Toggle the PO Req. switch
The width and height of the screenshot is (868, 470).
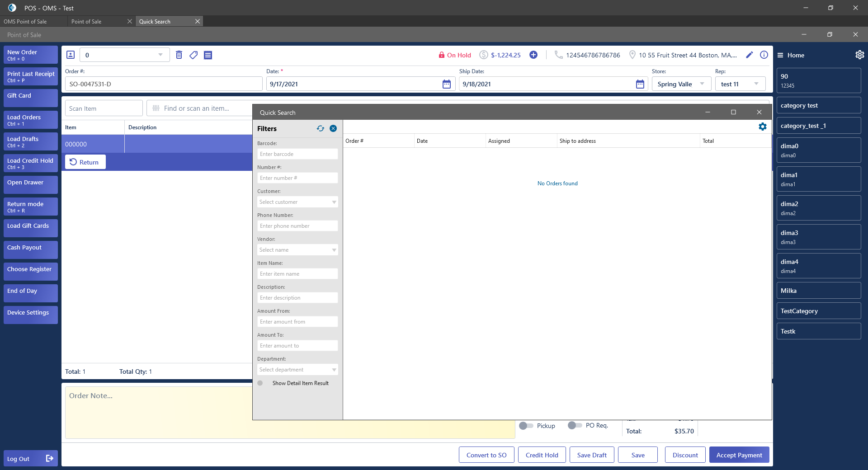pyautogui.click(x=575, y=425)
